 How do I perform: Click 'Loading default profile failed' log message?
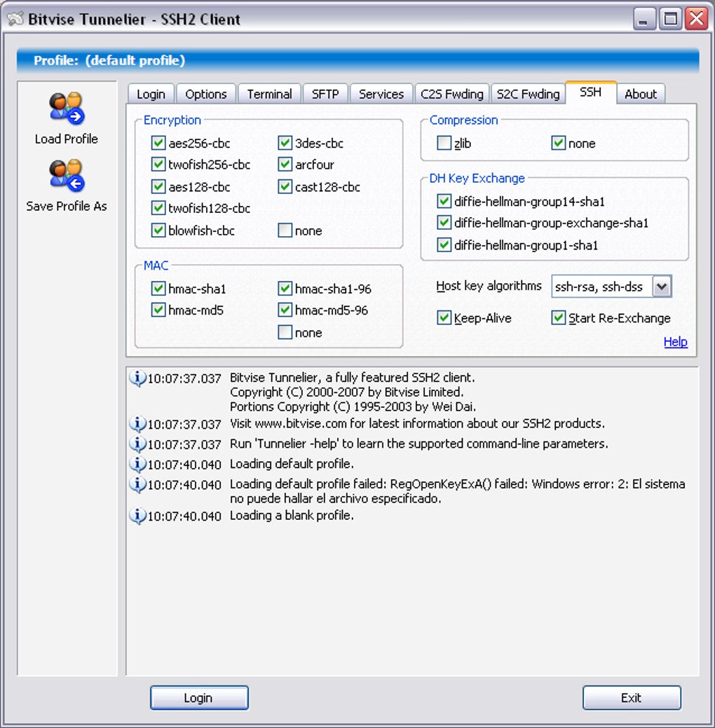click(x=458, y=491)
